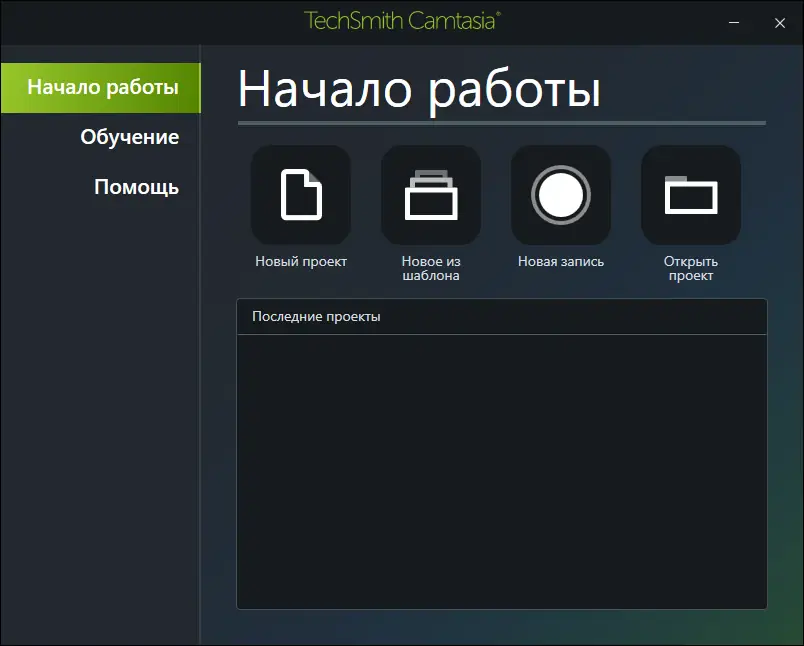Close the Camtasia start window

coord(780,23)
